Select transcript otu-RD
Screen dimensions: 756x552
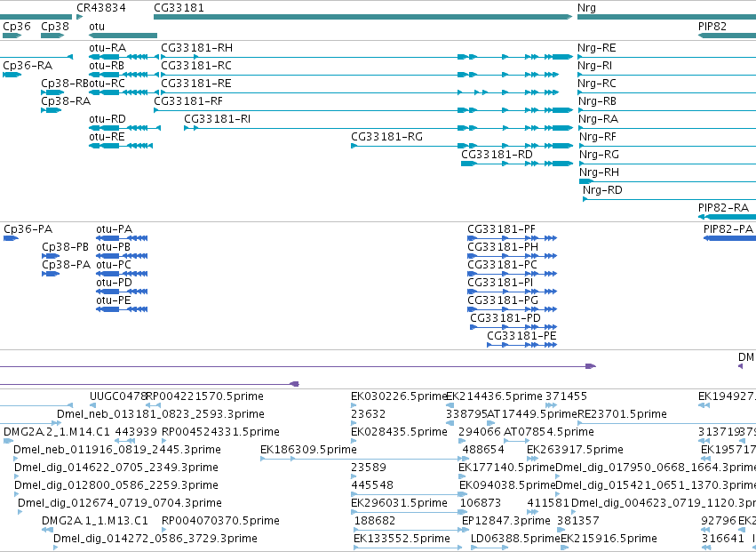tap(124, 128)
